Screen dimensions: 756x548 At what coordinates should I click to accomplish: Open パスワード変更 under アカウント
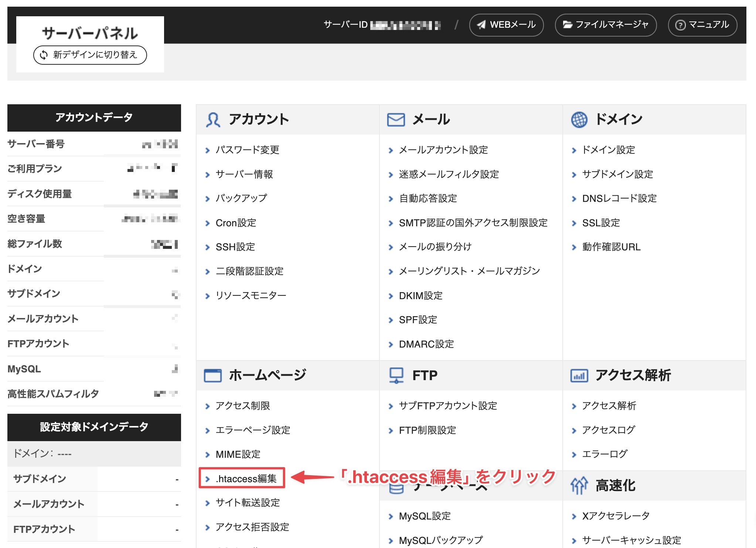247,150
